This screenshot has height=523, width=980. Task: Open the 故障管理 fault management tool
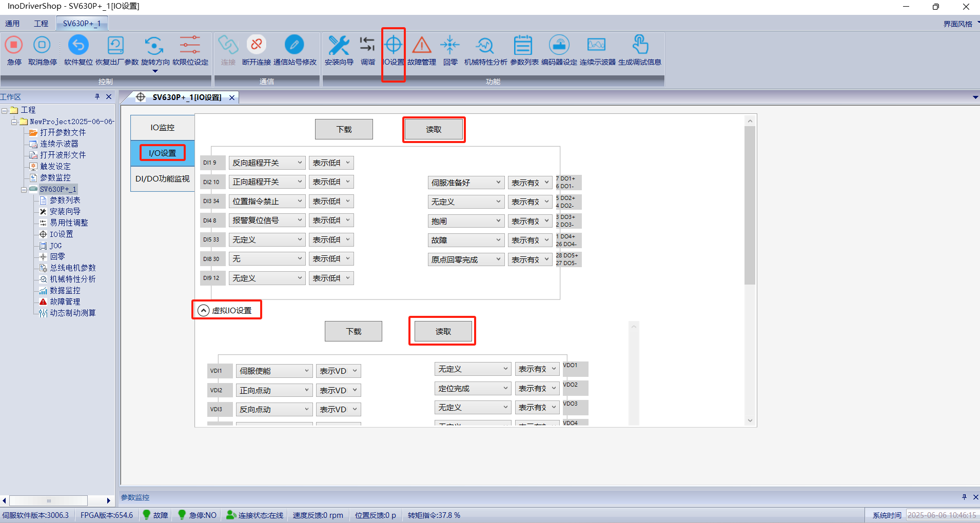422,46
